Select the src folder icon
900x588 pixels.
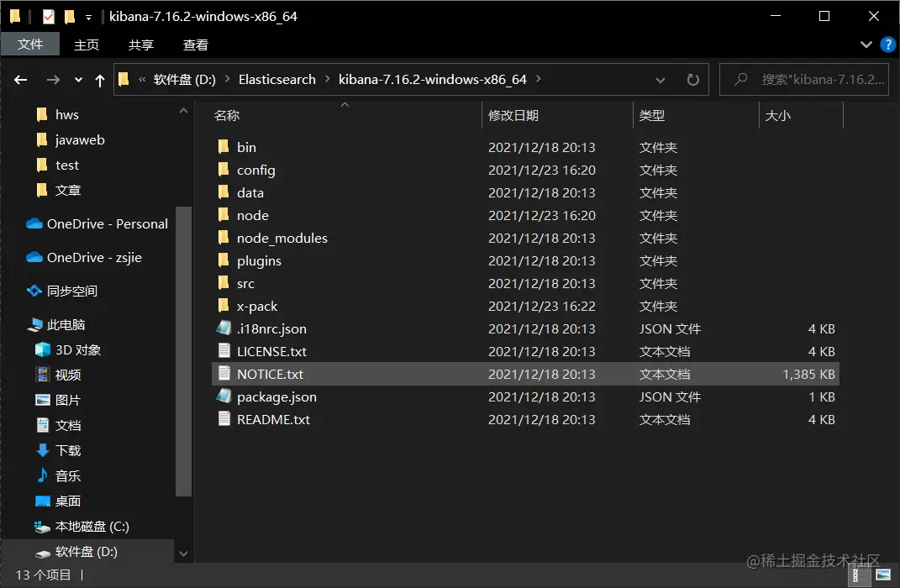[224, 283]
